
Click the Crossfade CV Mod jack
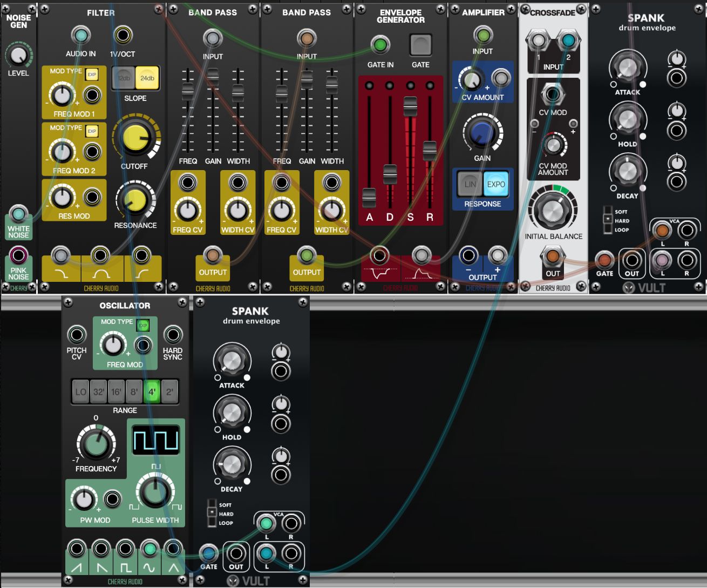[553, 94]
